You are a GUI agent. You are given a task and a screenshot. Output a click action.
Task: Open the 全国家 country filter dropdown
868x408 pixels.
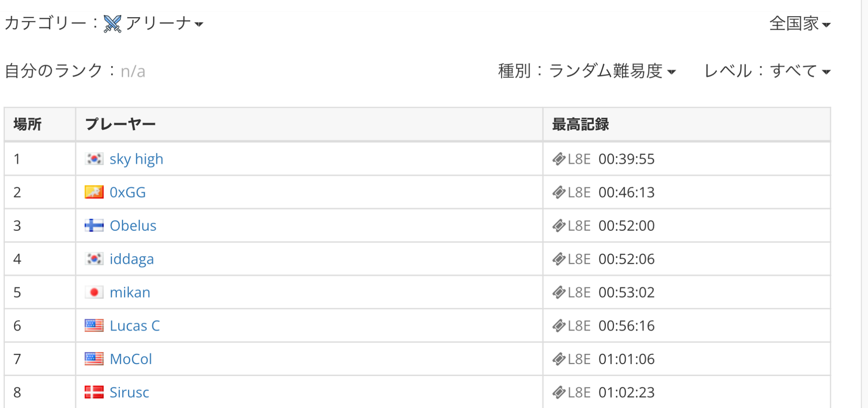pyautogui.click(x=800, y=24)
